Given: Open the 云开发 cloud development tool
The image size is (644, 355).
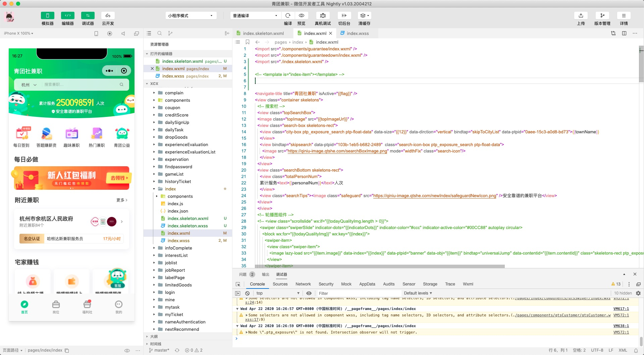Looking at the screenshot, I should point(108,16).
